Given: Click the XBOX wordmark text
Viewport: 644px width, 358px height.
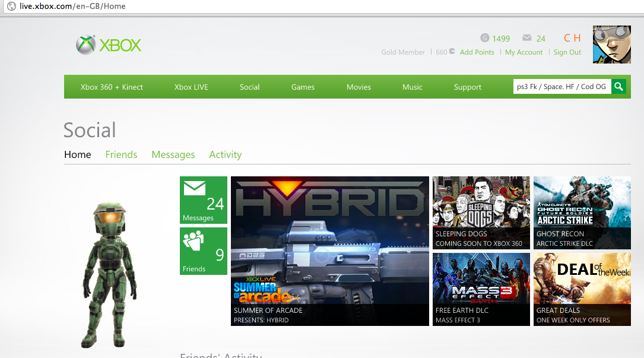Looking at the screenshot, I should click(120, 45).
